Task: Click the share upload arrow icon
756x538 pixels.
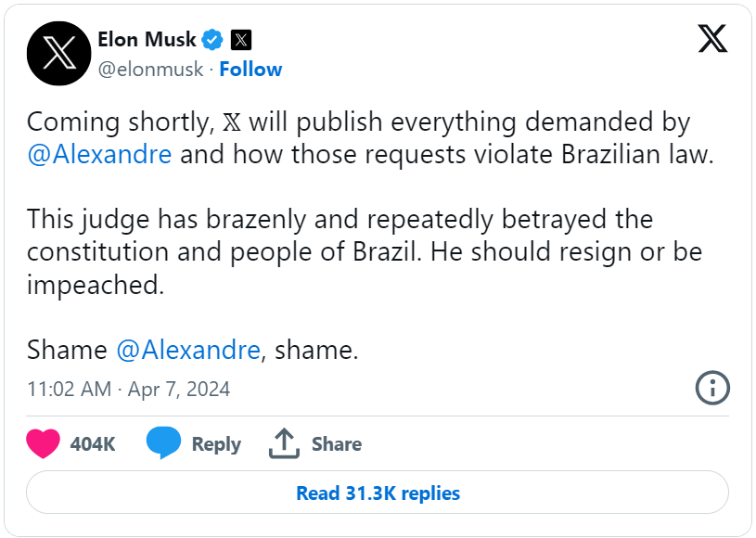Action: [284, 443]
